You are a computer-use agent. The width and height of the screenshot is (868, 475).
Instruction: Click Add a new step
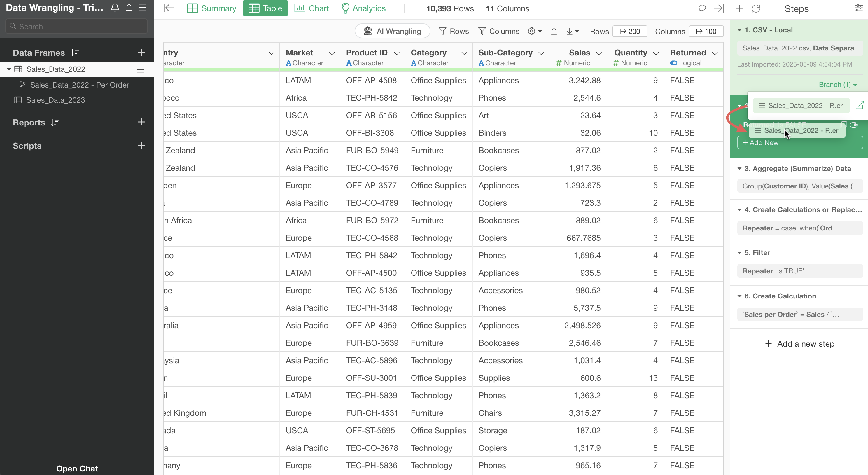pyautogui.click(x=799, y=343)
